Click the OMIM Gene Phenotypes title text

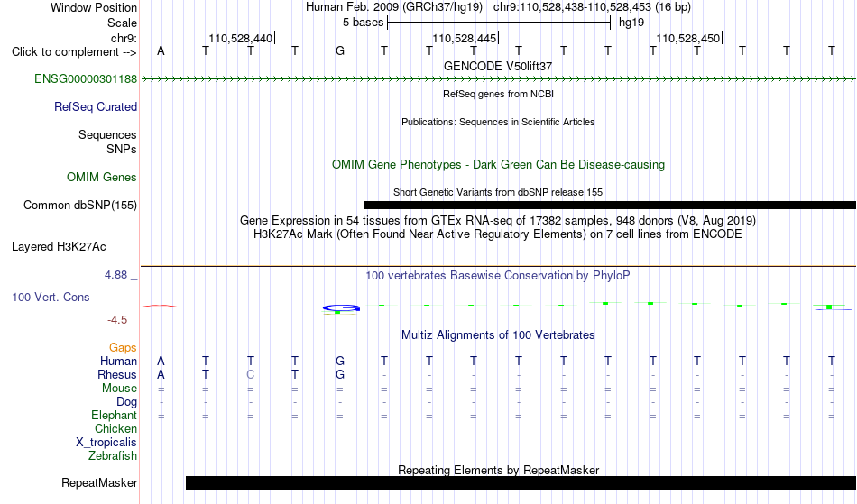pyautogui.click(x=498, y=164)
